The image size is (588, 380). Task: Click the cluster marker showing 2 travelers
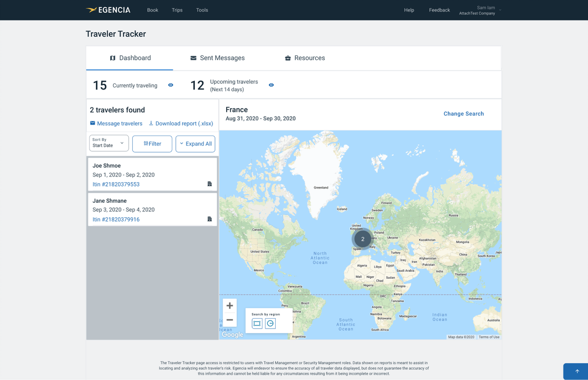(363, 239)
